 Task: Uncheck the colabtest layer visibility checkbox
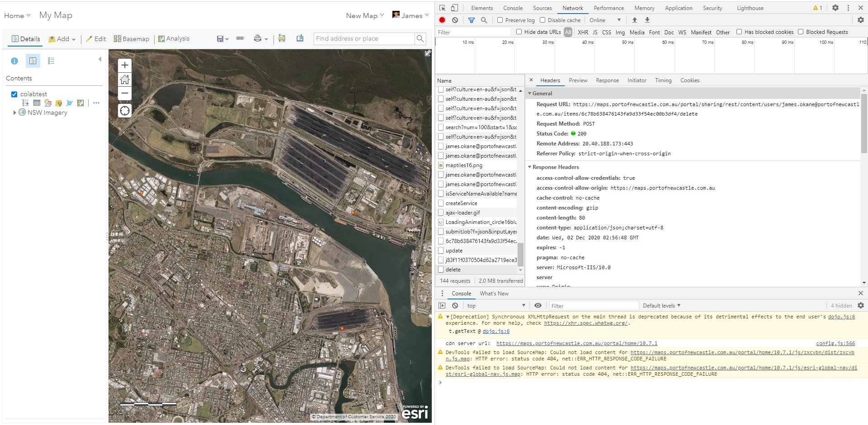pyautogui.click(x=14, y=94)
